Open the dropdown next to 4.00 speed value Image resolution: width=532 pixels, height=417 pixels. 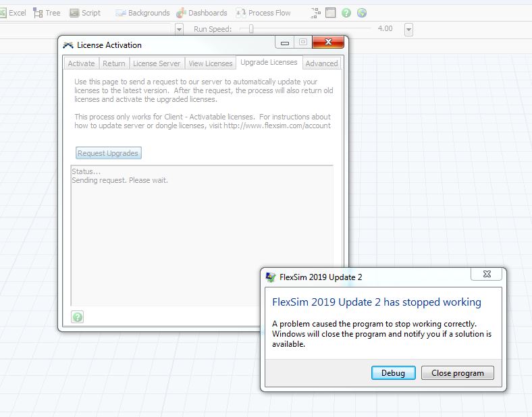pos(409,30)
